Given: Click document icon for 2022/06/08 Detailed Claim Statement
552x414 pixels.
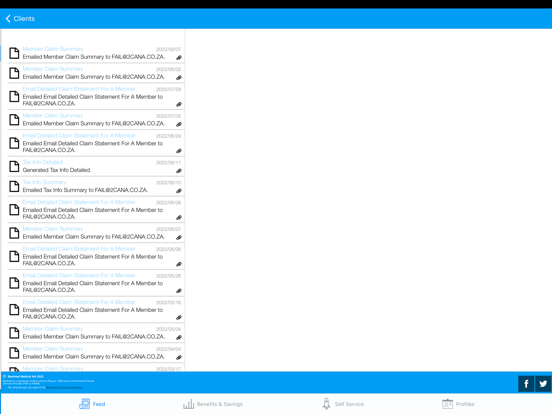Looking at the screenshot, I should coord(14,209).
